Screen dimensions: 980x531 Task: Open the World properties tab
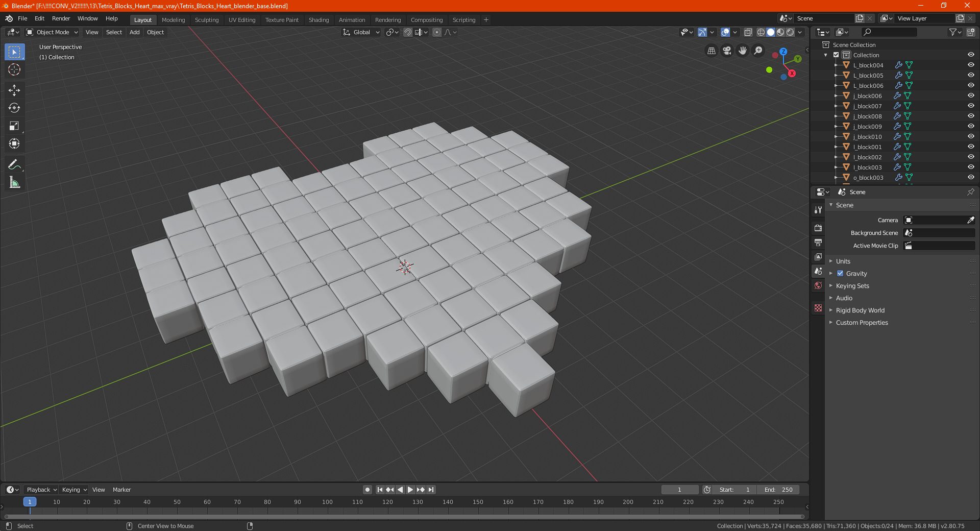click(818, 285)
